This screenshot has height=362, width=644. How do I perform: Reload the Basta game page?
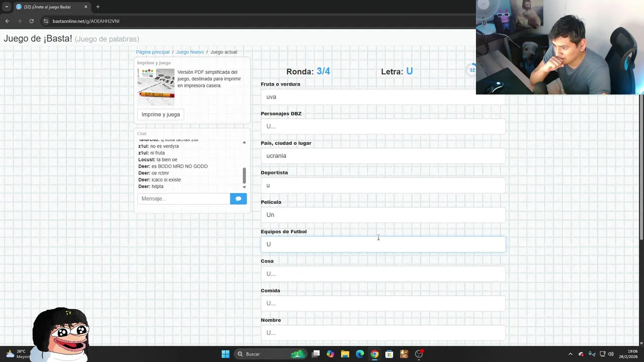point(31,21)
